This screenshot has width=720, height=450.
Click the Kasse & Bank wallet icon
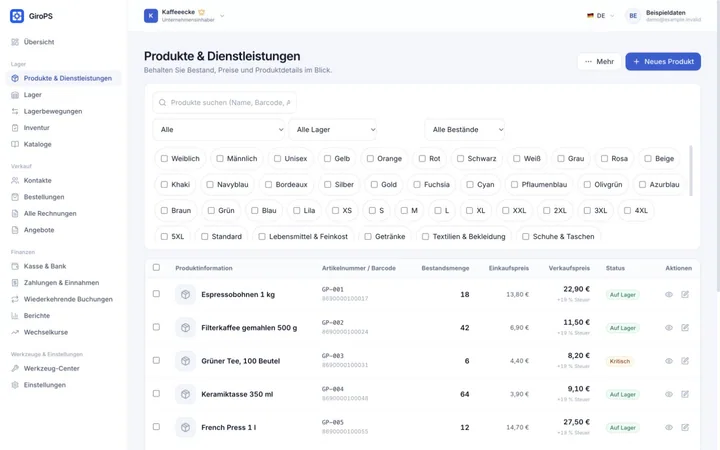pos(15,266)
